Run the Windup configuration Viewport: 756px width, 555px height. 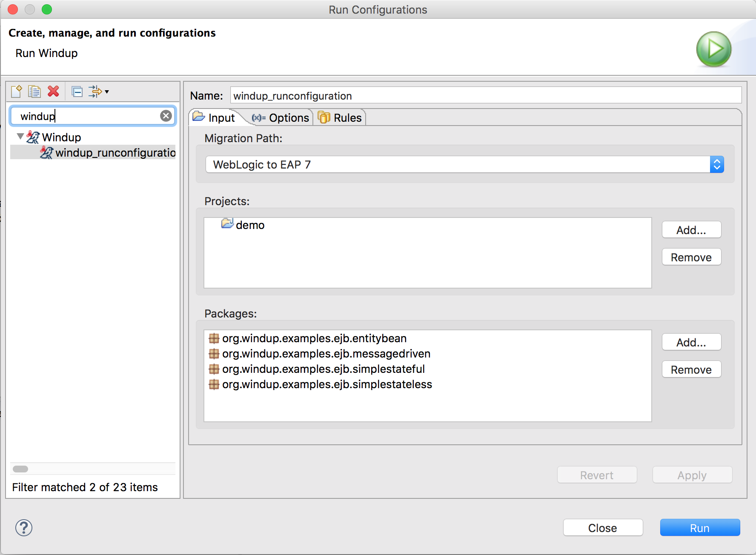point(699,528)
